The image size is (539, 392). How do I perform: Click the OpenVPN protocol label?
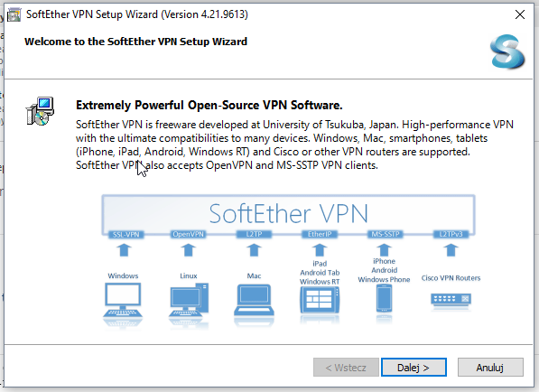pyautogui.click(x=189, y=234)
